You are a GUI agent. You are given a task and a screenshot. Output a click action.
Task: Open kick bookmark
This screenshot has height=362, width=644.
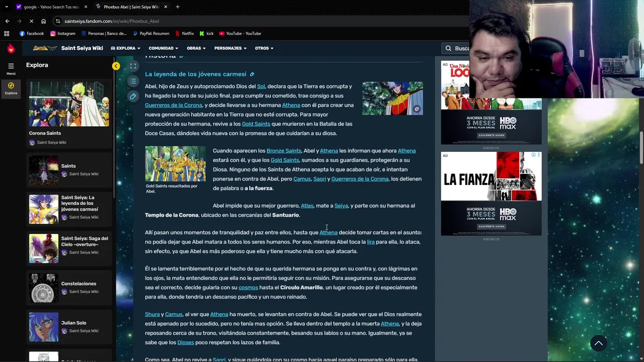pos(207,33)
